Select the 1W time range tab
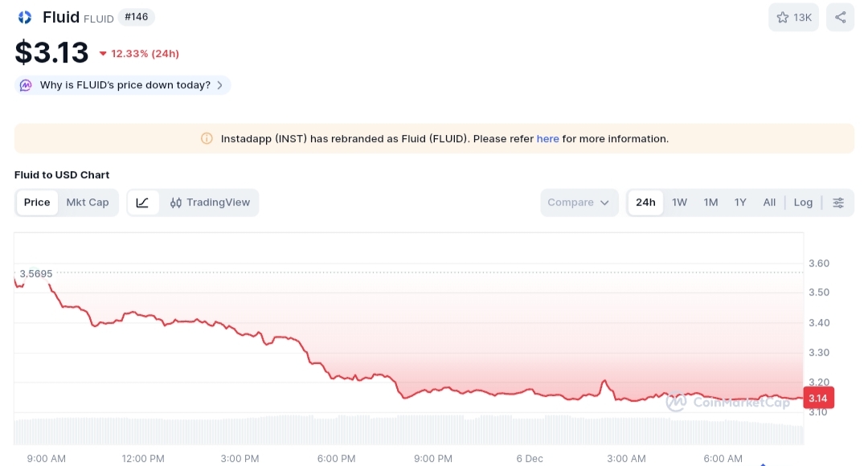 coord(679,202)
